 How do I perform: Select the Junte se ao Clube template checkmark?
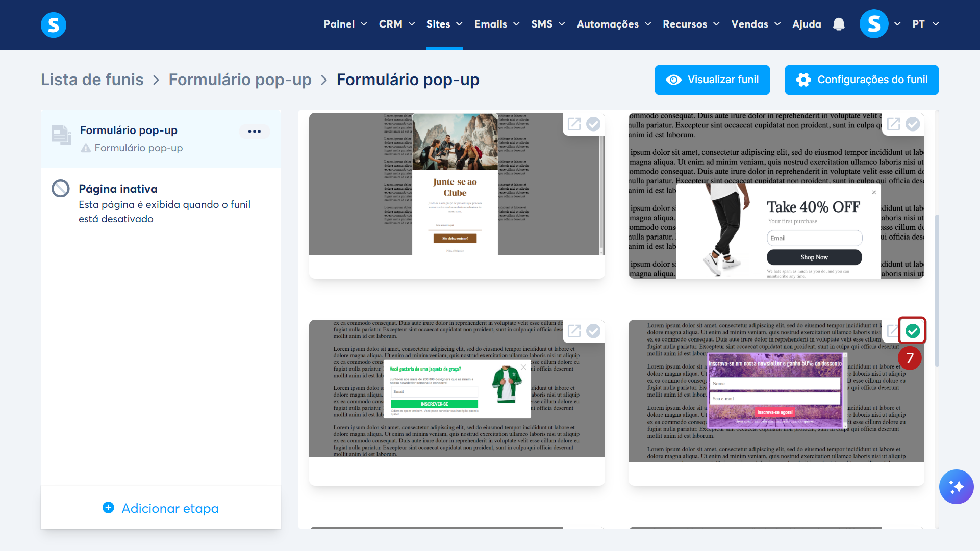593,124
